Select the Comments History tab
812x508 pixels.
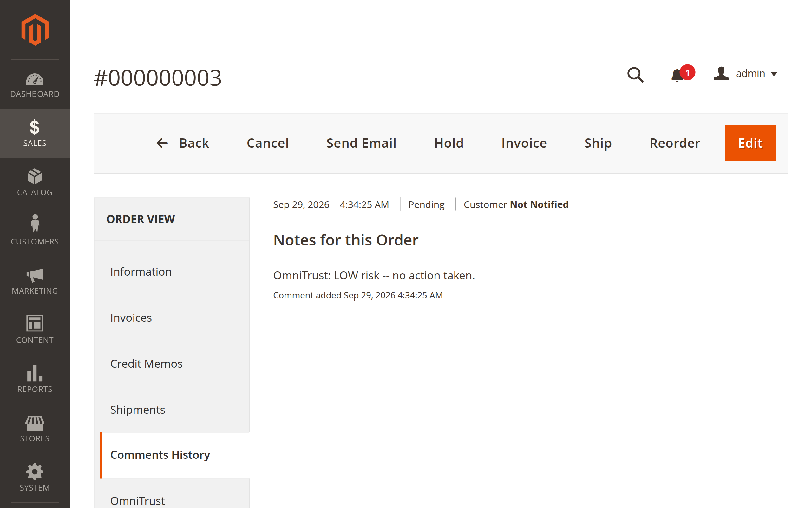click(x=174, y=455)
